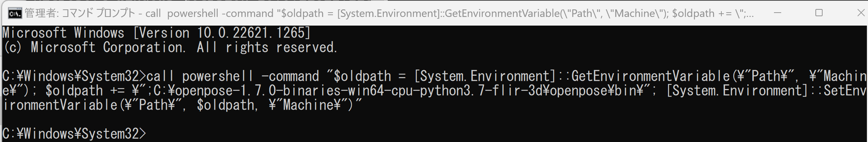Screen dimensions: 868x142
Task: Click $oldpath on the last command line
Action: pyautogui.click(x=226, y=105)
